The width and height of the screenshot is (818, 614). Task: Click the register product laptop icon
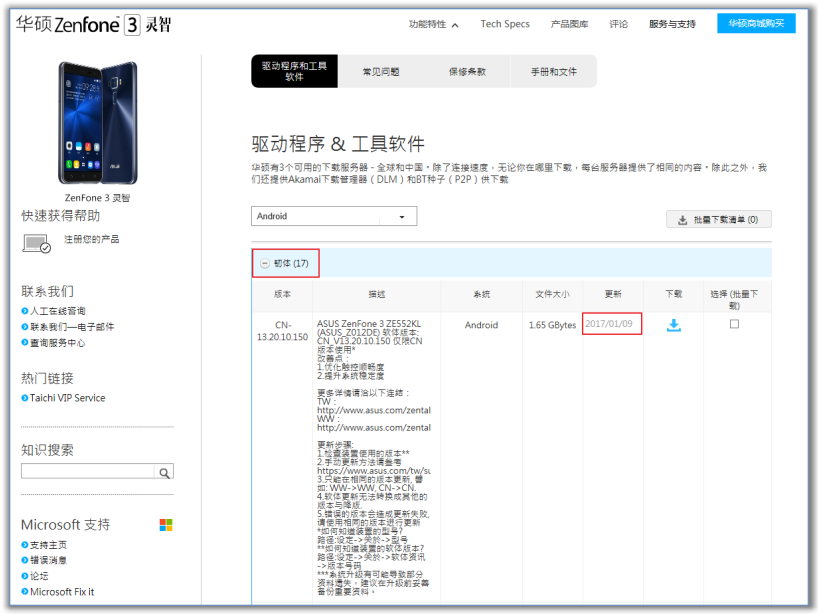pyautogui.click(x=37, y=243)
